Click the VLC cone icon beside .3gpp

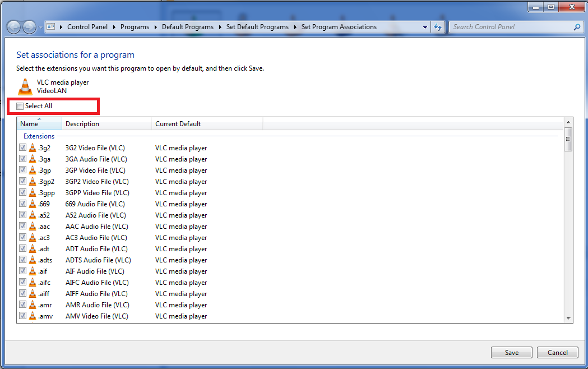tap(33, 193)
